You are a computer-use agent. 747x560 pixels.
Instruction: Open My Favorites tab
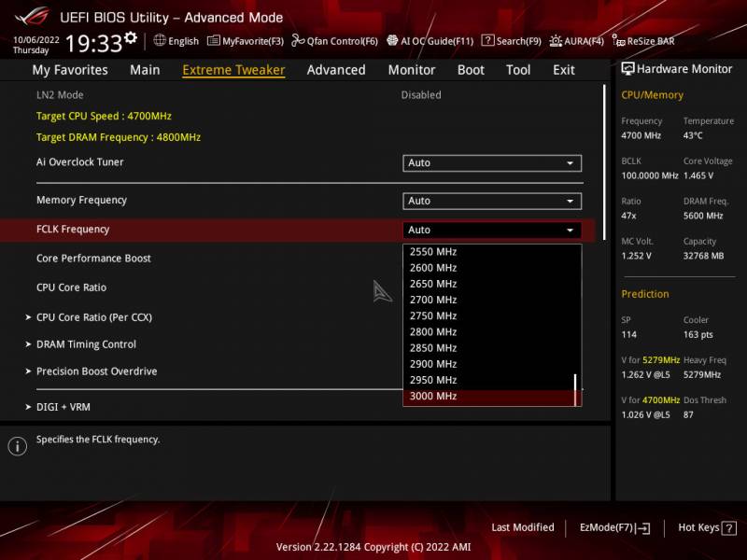(70, 70)
